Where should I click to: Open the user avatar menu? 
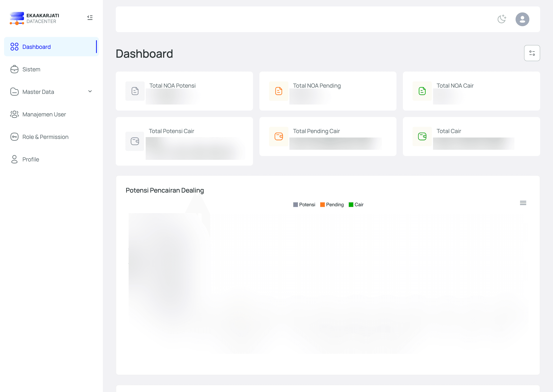522,19
